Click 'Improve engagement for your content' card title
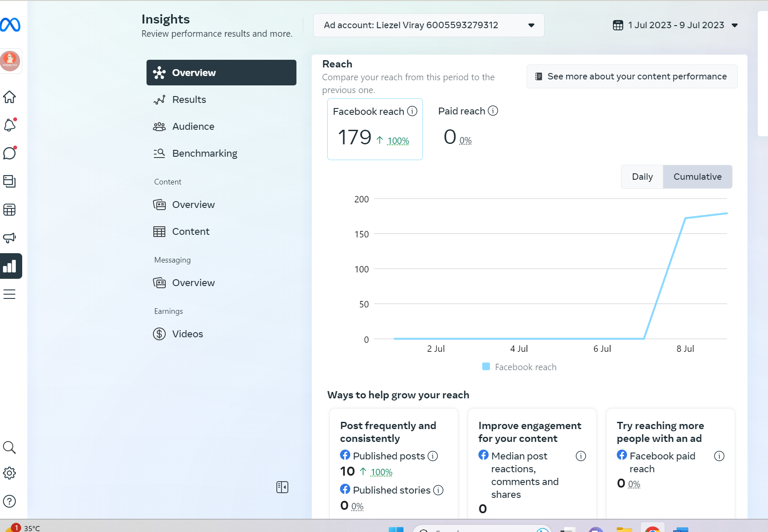The width and height of the screenshot is (768, 532). [x=530, y=432]
